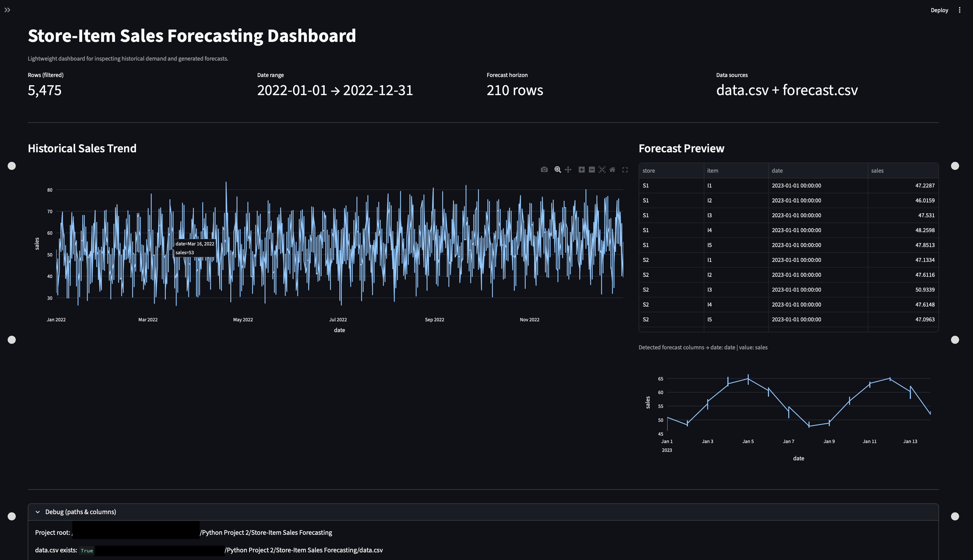Zoom out on the chart with the minus icon
Image resolution: width=973 pixels, height=560 pixels.
click(x=592, y=169)
